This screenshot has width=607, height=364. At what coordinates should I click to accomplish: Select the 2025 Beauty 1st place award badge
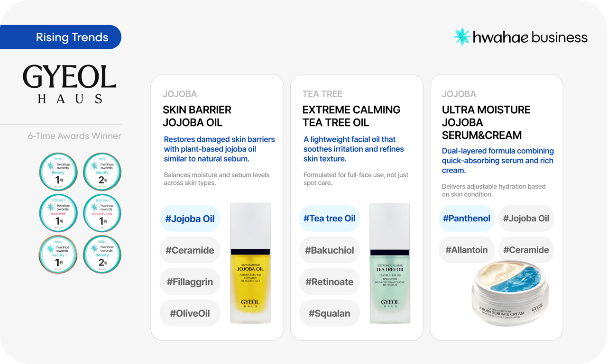[x=58, y=172]
